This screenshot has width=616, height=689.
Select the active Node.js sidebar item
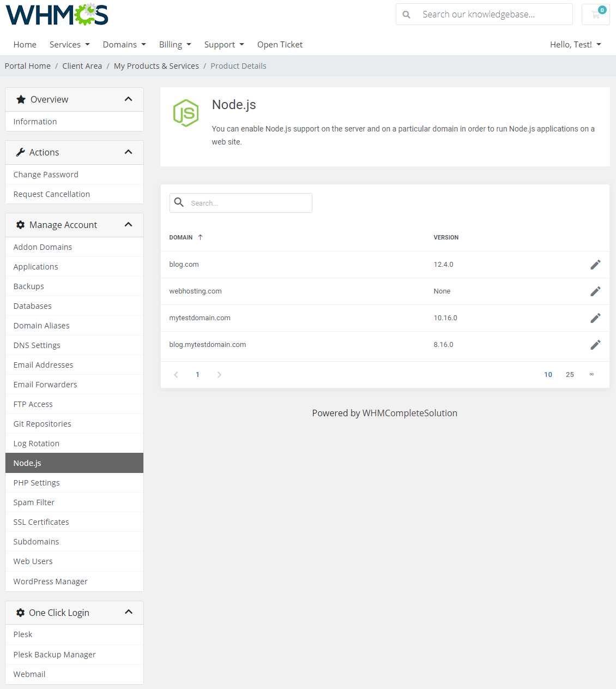(74, 463)
